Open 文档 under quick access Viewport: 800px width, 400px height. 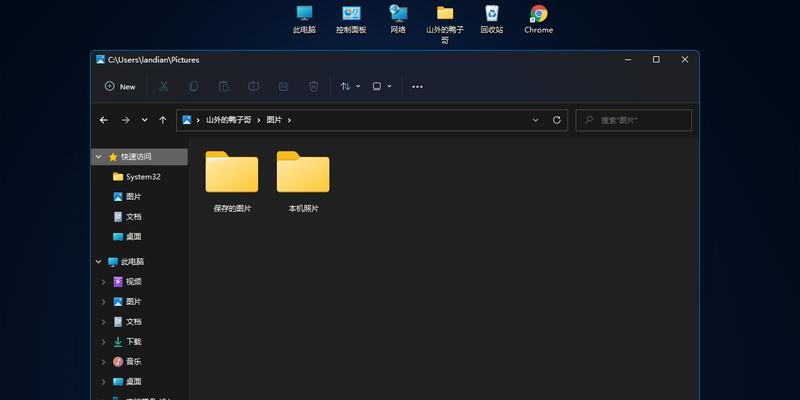pos(127,217)
